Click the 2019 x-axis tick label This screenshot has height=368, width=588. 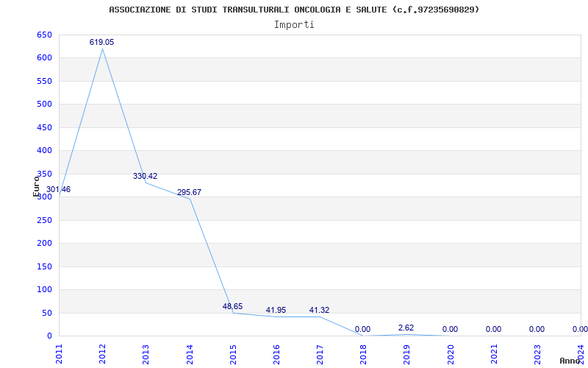[x=407, y=355]
